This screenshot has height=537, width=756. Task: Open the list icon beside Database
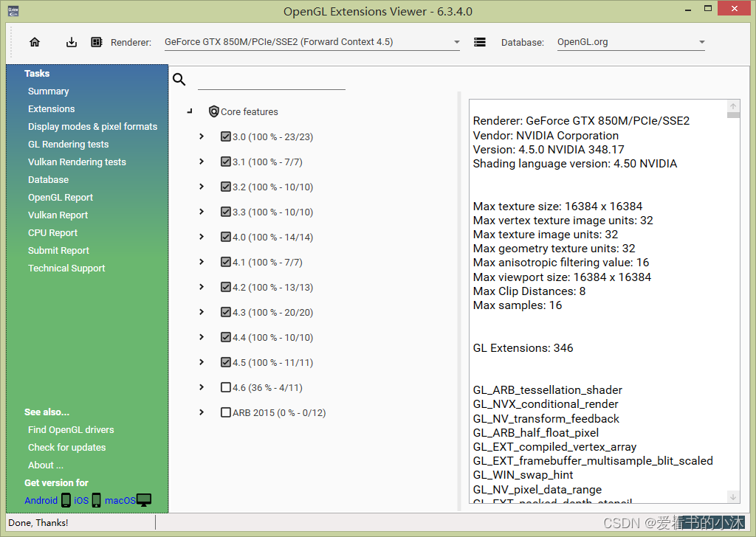pyautogui.click(x=480, y=42)
